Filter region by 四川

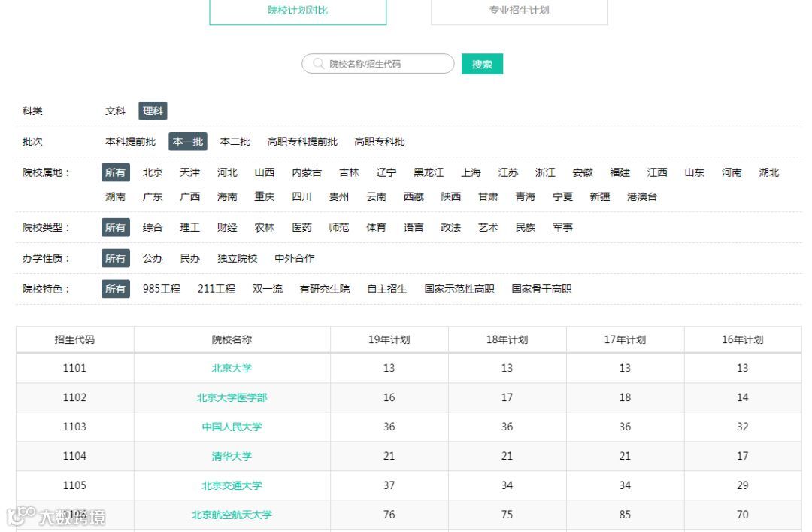302,197
